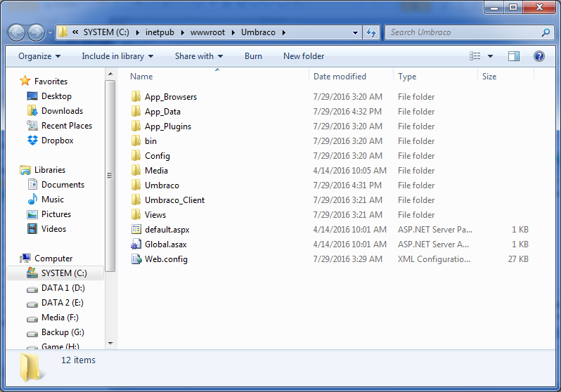Image resolution: width=561 pixels, height=392 pixels.
Task: Open the Get help question mark icon
Action: click(x=539, y=56)
